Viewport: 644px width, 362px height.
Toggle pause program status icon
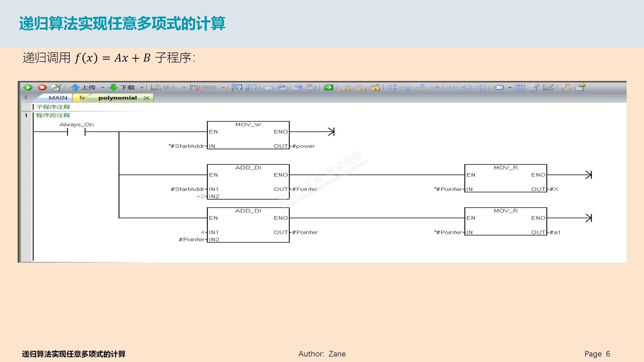click(251, 88)
